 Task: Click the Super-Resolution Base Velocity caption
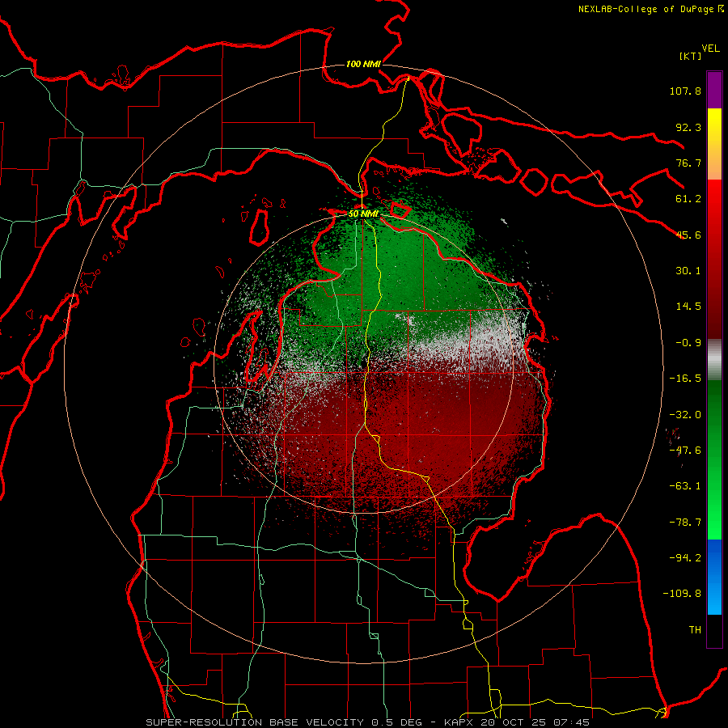(x=367, y=722)
